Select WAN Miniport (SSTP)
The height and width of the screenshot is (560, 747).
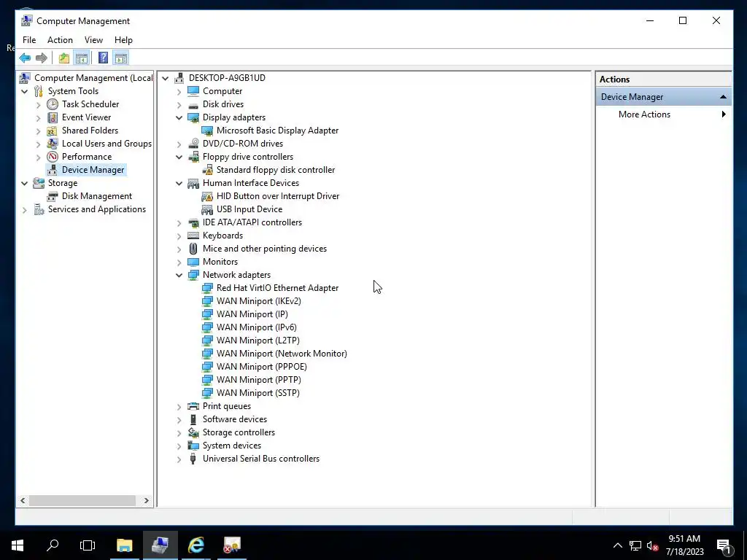pyautogui.click(x=258, y=393)
